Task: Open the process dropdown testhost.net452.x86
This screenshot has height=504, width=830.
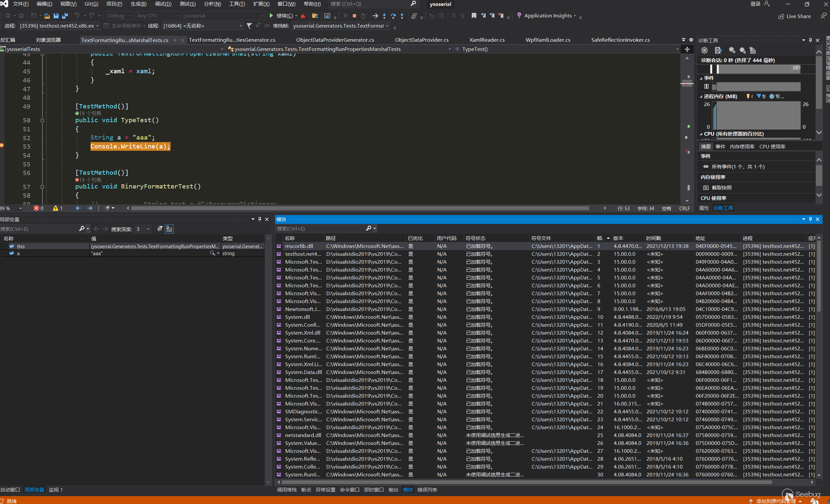Action: [x=59, y=26]
